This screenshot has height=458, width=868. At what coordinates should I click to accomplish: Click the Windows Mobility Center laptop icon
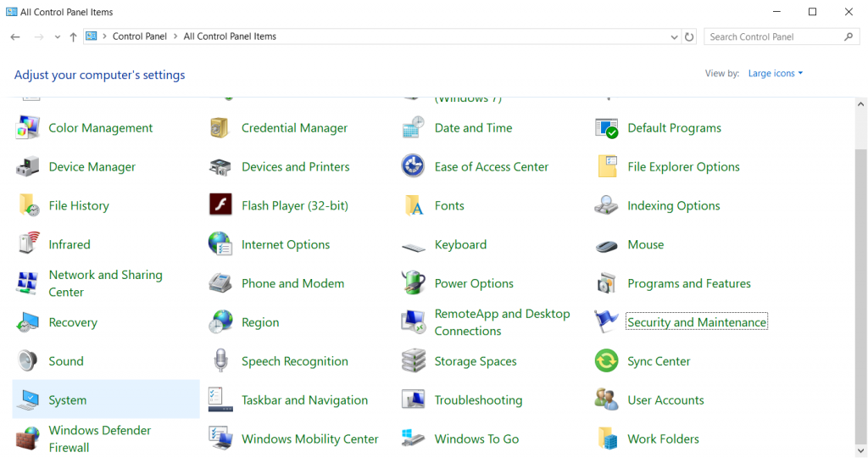(220, 438)
